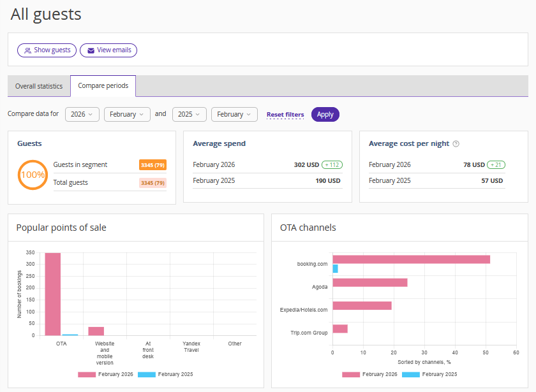Toggle February 2026 legend in points of sale chart
This screenshot has width=536, height=392.
pos(106,374)
